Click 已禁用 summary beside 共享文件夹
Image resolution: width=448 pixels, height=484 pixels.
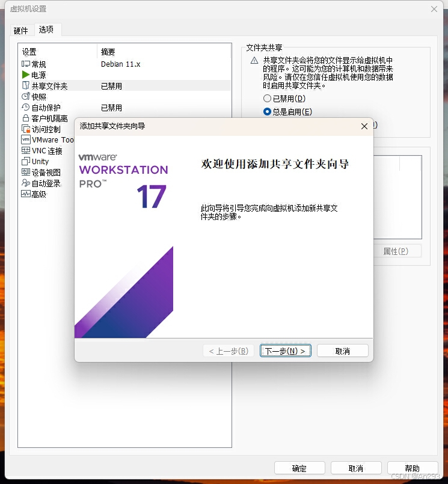click(x=111, y=86)
